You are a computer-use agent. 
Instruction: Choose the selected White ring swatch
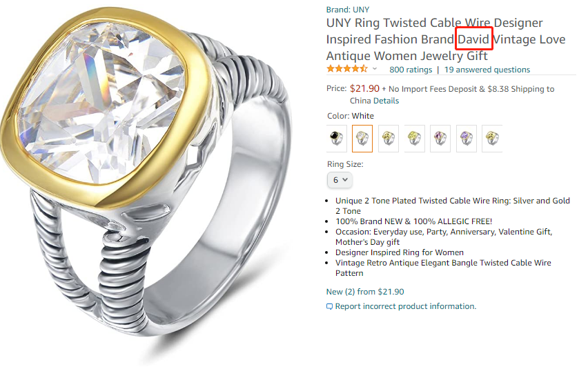pyautogui.click(x=362, y=139)
